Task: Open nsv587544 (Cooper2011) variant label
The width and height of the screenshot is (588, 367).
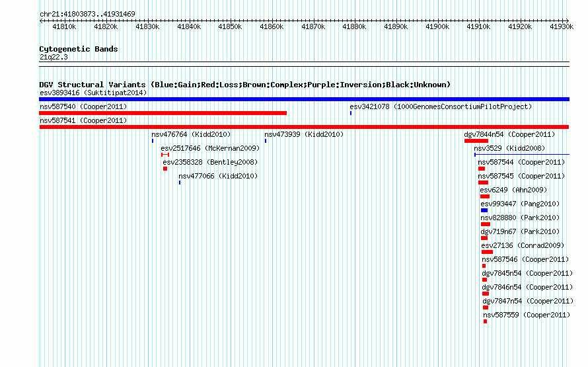Action: [x=521, y=162]
